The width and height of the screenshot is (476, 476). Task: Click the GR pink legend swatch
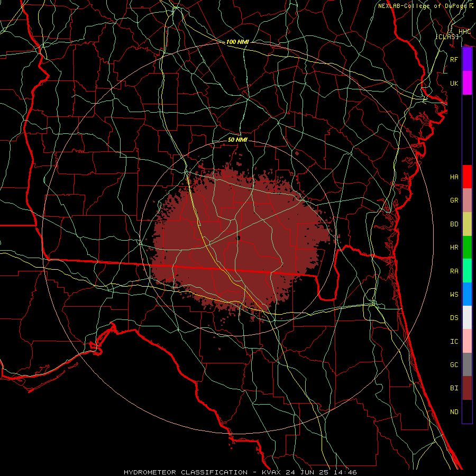[467, 200]
